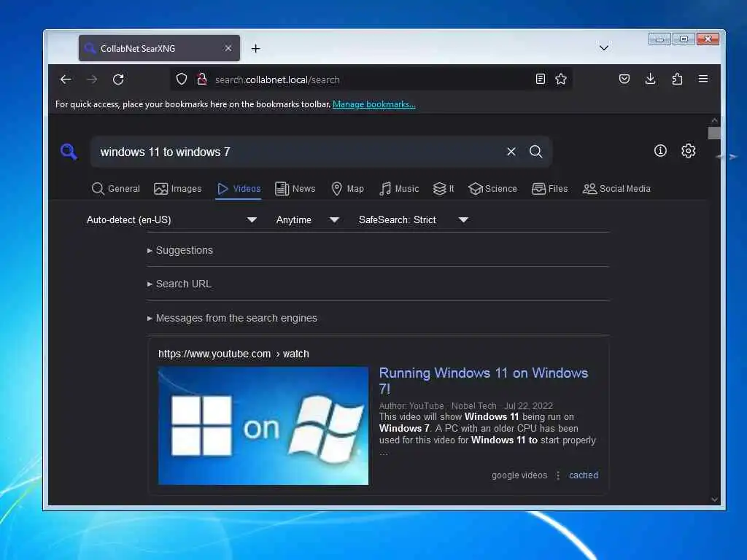
Task: Toggle reader view icon
Action: tap(541, 79)
